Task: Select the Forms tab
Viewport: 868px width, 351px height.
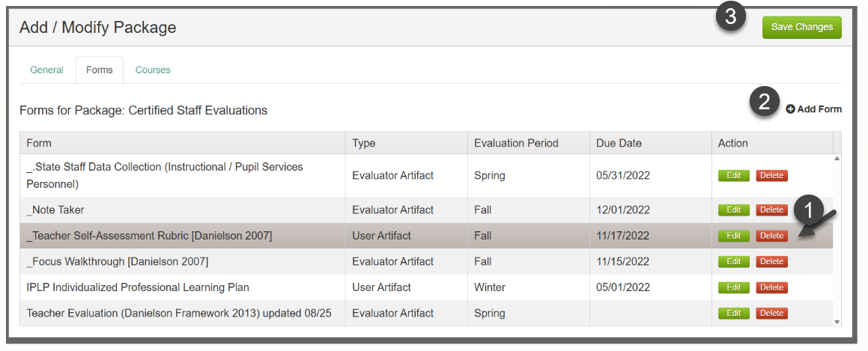Action: pyautogui.click(x=100, y=70)
